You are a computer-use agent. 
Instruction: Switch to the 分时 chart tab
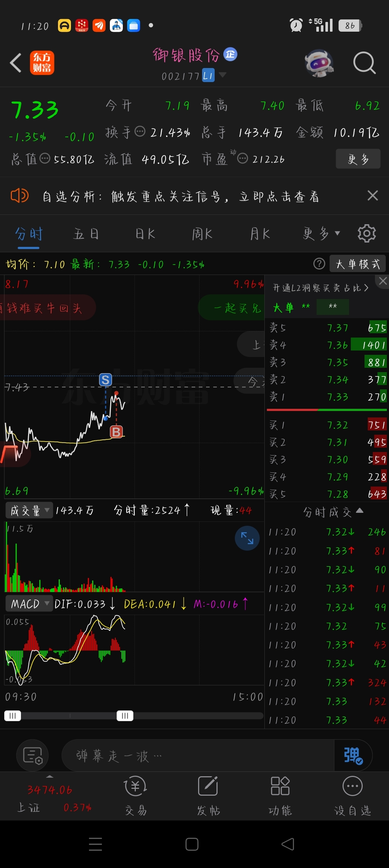pyautogui.click(x=28, y=234)
